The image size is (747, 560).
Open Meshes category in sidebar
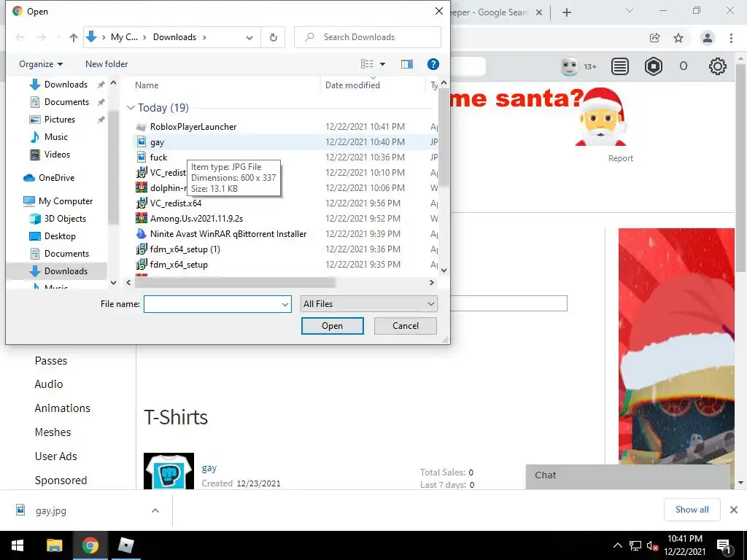(53, 432)
